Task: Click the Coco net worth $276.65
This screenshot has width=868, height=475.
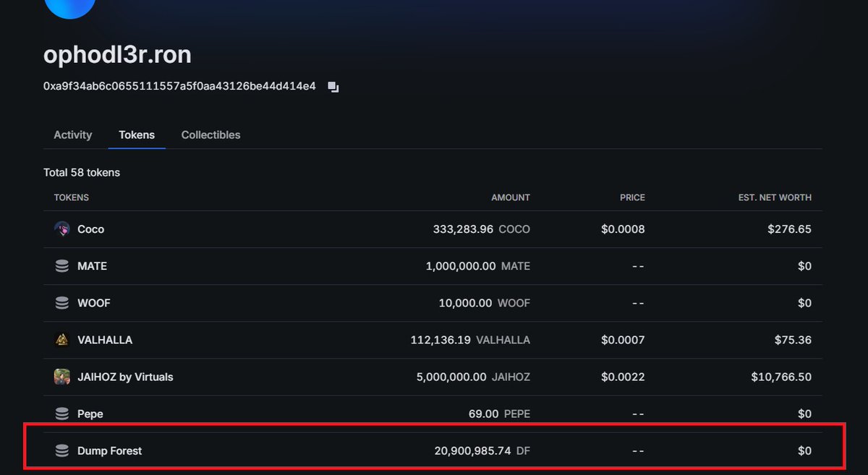Action: click(x=789, y=229)
